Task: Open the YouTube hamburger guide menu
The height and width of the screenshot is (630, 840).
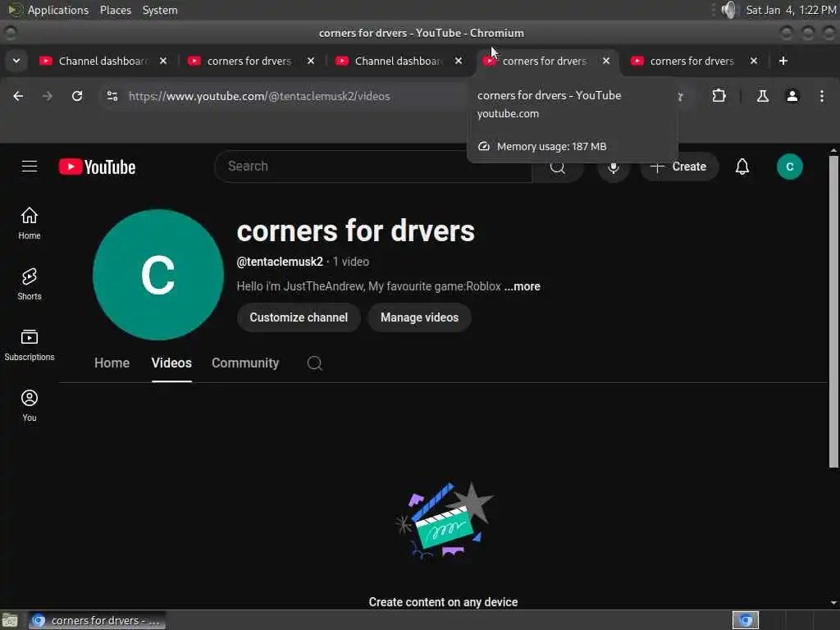Action: click(x=30, y=167)
